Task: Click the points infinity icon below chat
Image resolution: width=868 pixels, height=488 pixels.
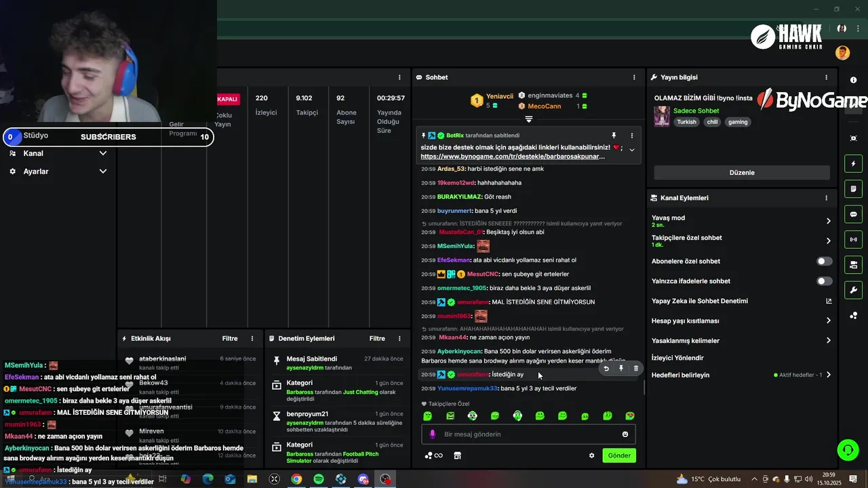Action: pyautogui.click(x=433, y=455)
